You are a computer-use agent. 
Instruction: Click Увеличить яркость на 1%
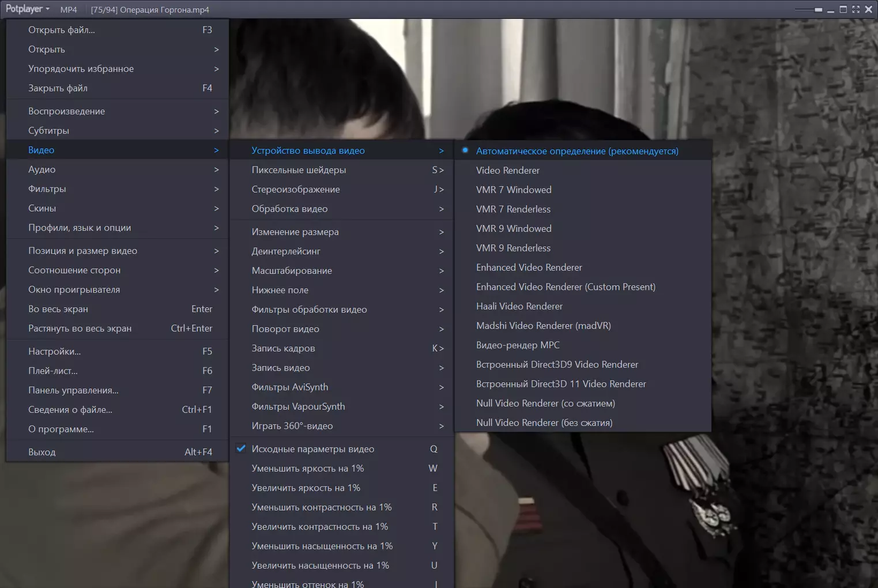point(306,488)
